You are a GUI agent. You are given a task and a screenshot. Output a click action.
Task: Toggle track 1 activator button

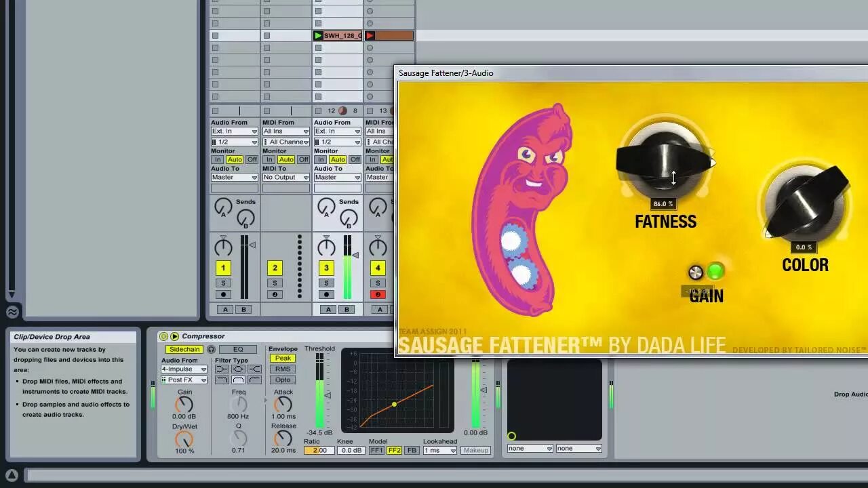[223, 268]
